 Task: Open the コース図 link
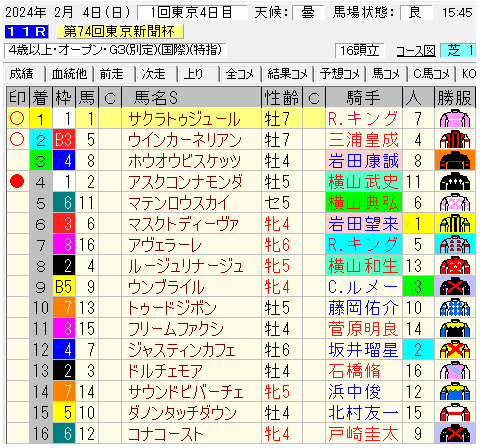coord(416,51)
